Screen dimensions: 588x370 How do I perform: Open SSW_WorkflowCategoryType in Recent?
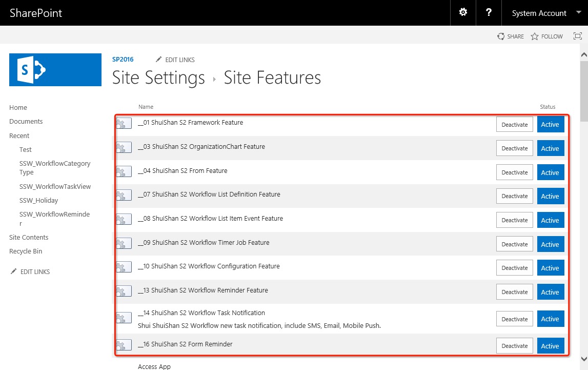tap(55, 168)
